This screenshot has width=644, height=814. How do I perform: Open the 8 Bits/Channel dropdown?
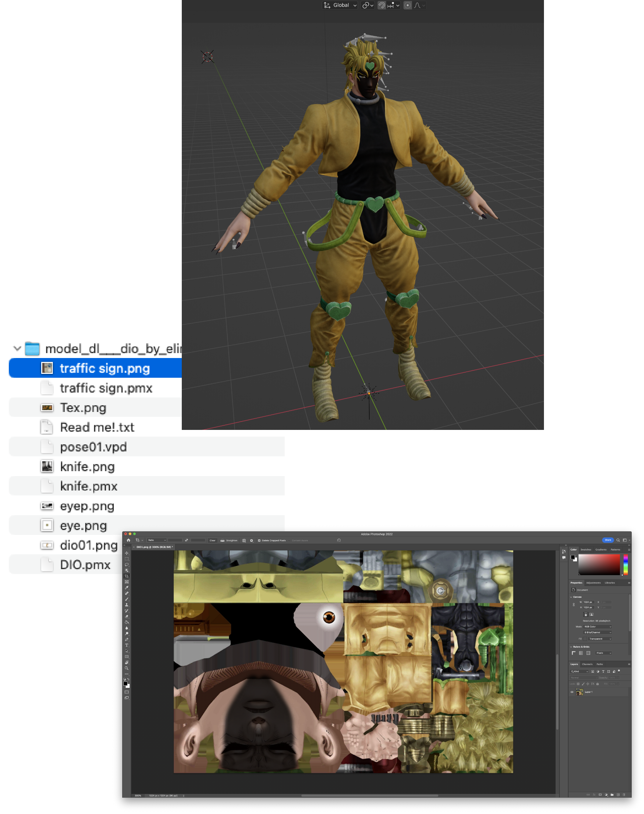[597, 633]
